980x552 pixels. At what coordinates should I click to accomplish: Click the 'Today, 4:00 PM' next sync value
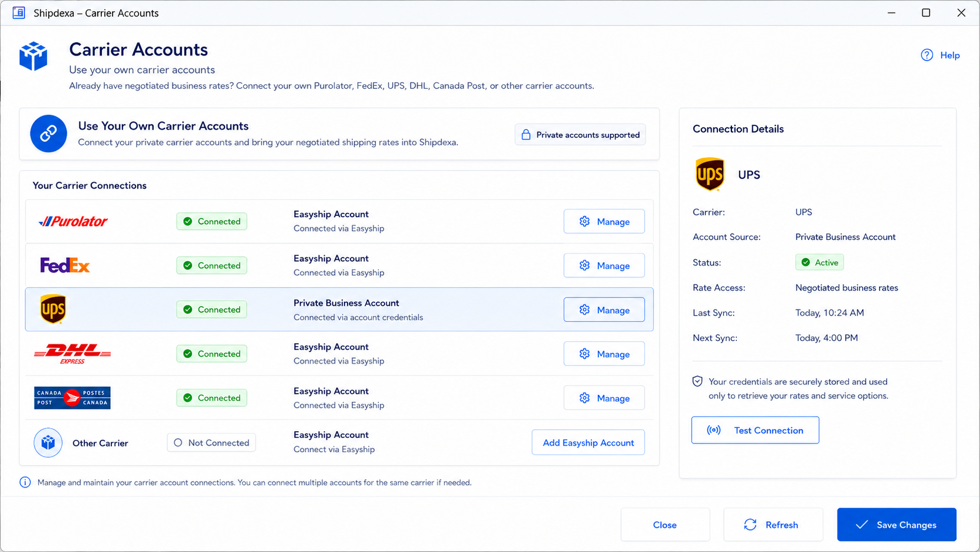coord(826,338)
